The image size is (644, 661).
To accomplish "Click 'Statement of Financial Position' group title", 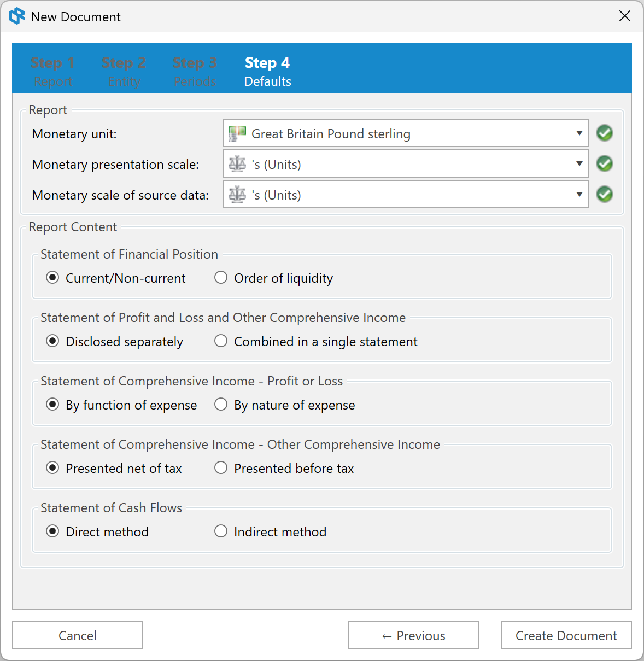I will [129, 254].
